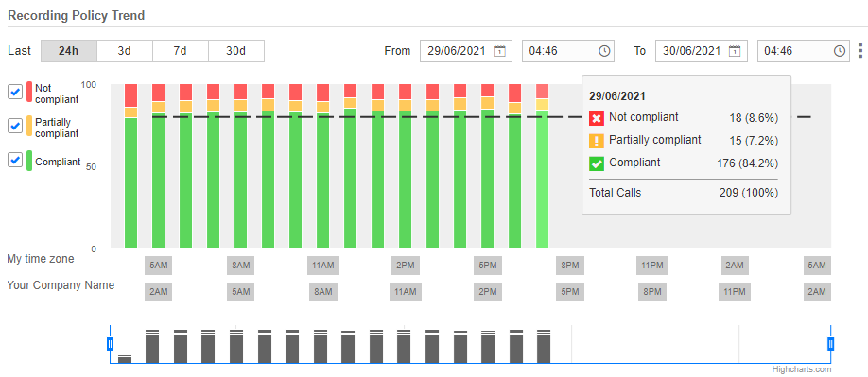The image size is (868, 377).
Task: Open the From time clock picker icon
Action: (x=604, y=51)
